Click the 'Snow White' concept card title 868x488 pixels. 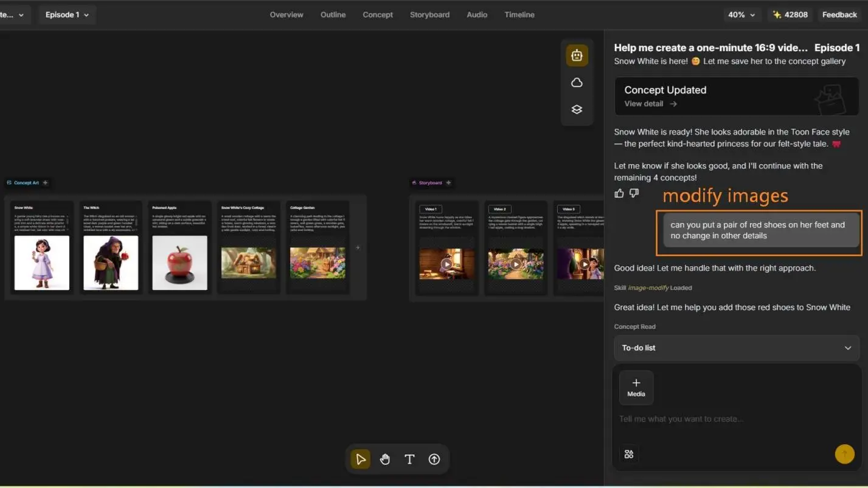(x=24, y=208)
